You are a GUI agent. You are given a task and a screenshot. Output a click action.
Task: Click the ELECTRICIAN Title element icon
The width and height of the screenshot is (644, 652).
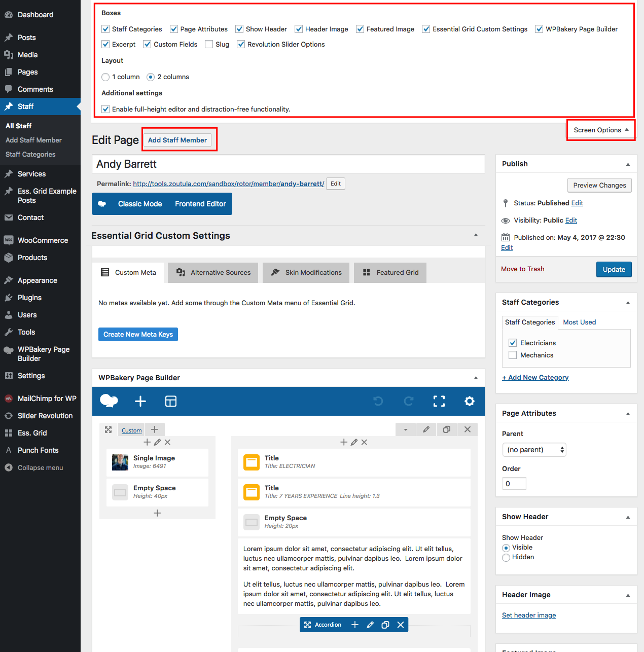[252, 462]
